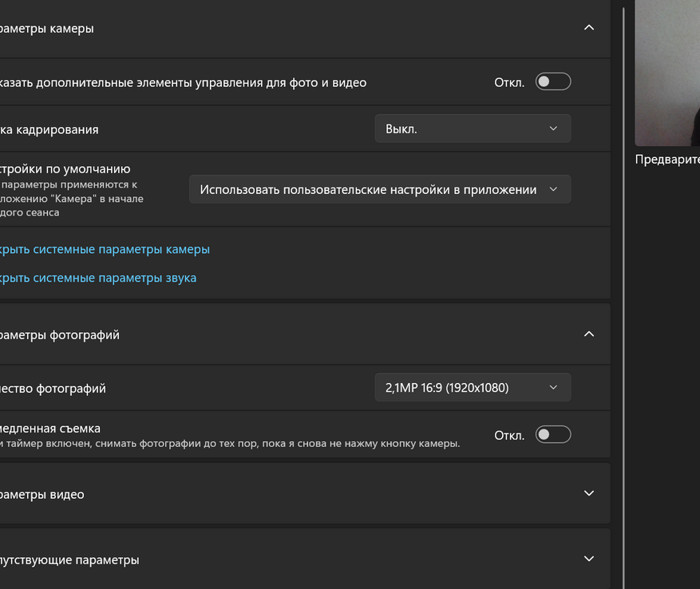The height and width of the screenshot is (589, 700).
Task: Click chevron arrow in photo quality dropdown
Action: click(x=554, y=388)
